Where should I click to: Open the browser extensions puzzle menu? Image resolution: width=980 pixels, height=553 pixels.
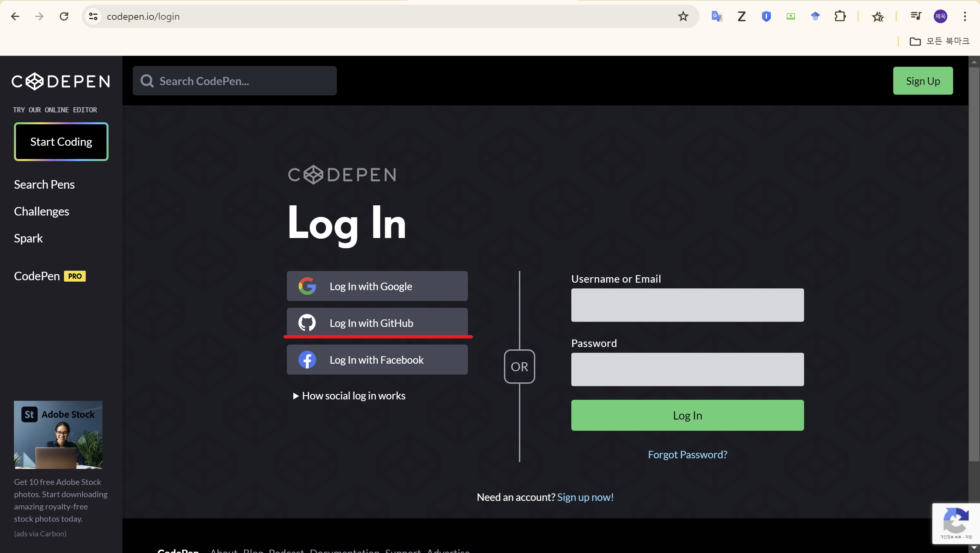click(x=840, y=16)
